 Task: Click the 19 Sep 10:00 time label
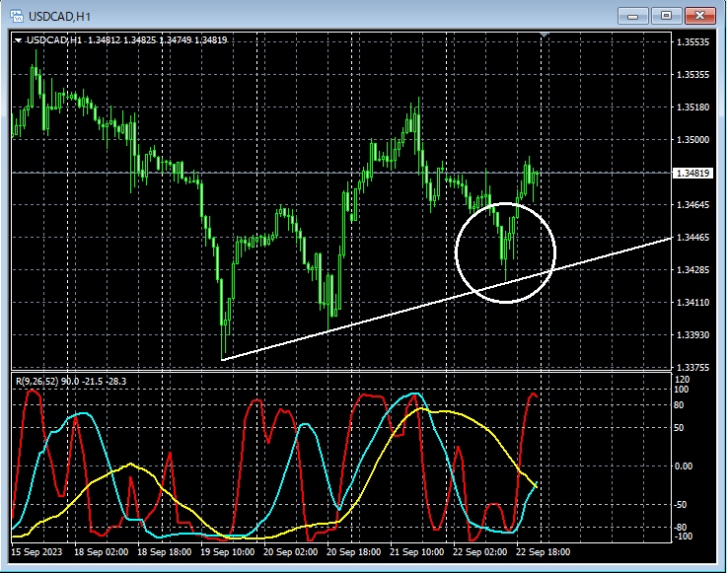228,552
